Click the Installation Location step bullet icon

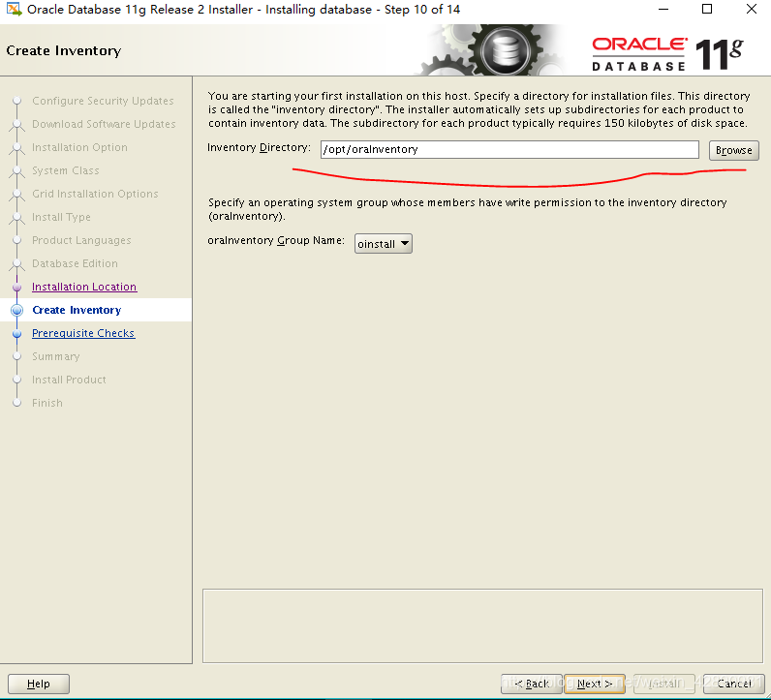point(17,288)
